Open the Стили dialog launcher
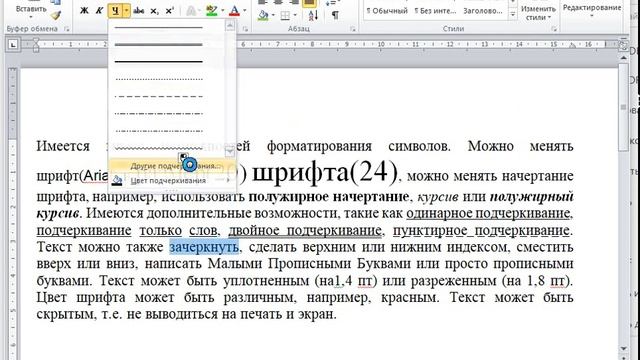Image resolution: width=640 pixels, height=360 pixels. (554, 29)
